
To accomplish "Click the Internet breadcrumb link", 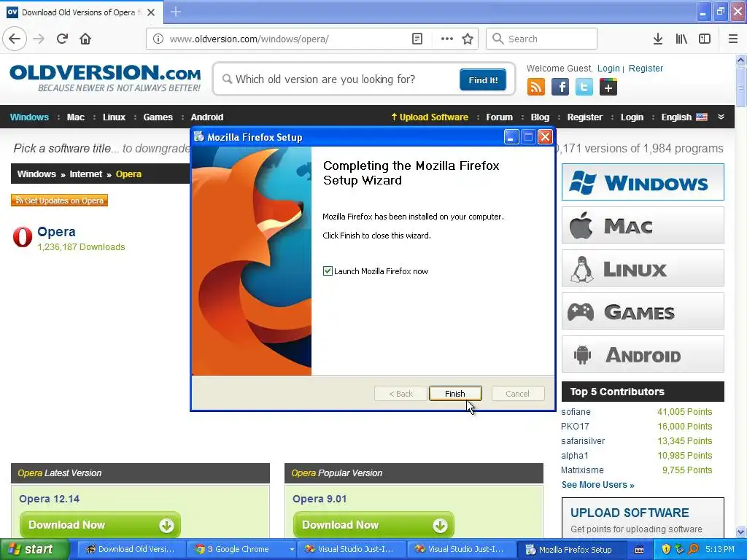I will (x=86, y=174).
